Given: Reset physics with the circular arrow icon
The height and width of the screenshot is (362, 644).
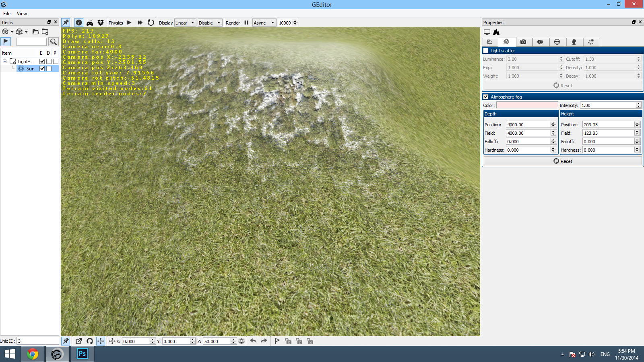Looking at the screenshot, I should point(151,23).
